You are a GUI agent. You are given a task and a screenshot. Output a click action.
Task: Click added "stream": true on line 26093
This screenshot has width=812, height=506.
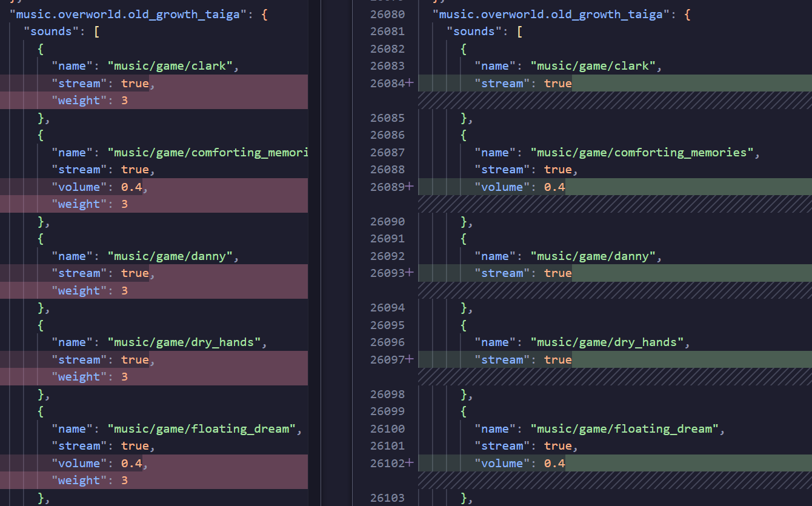[x=523, y=273]
